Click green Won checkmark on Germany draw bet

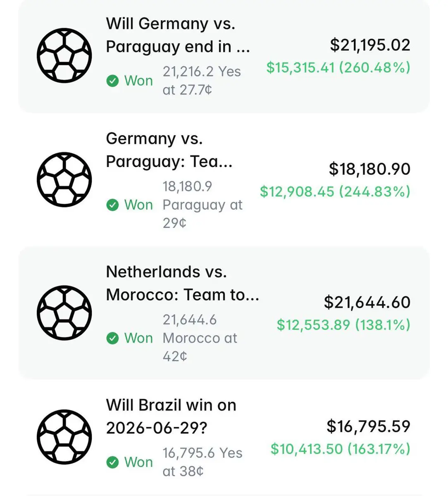pyautogui.click(x=112, y=81)
